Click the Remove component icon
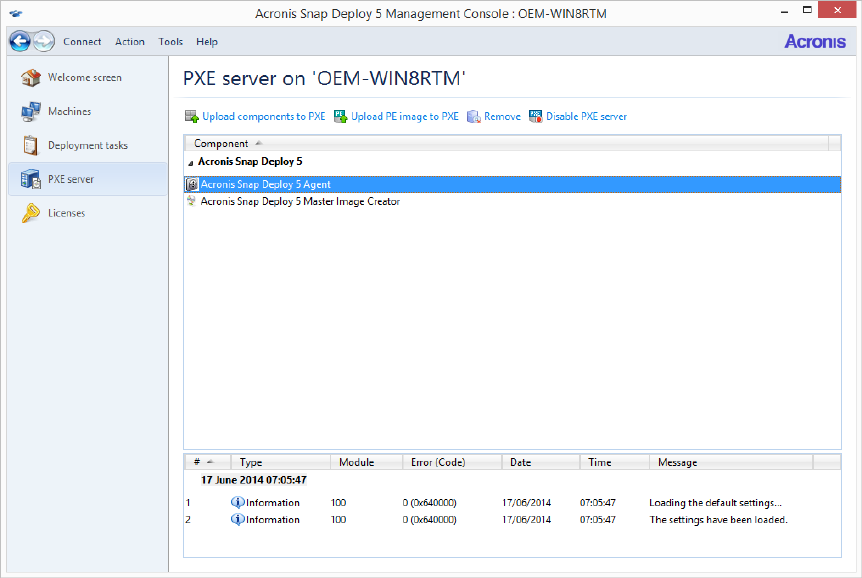862x578 pixels. pos(474,117)
